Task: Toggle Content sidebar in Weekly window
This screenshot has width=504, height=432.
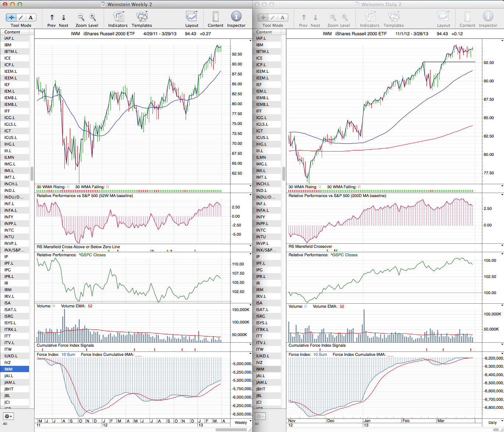Action: point(215,17)
